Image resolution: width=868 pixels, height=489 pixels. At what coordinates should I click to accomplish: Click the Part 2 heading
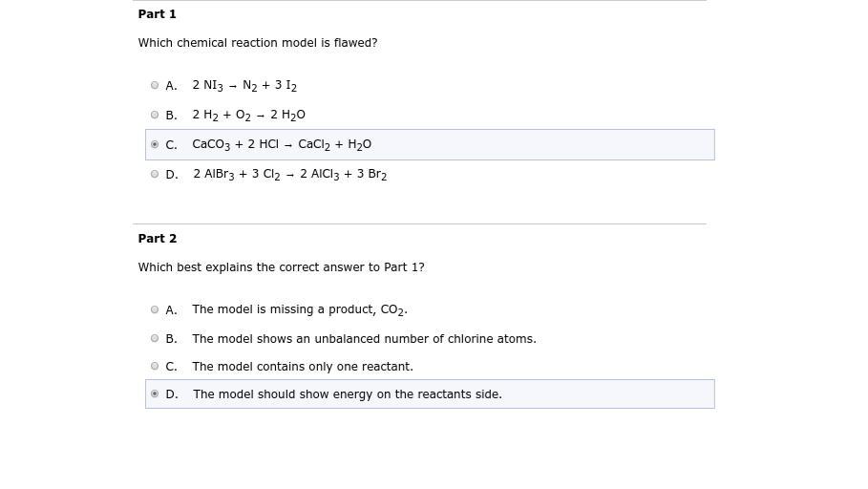pos(158,239)
